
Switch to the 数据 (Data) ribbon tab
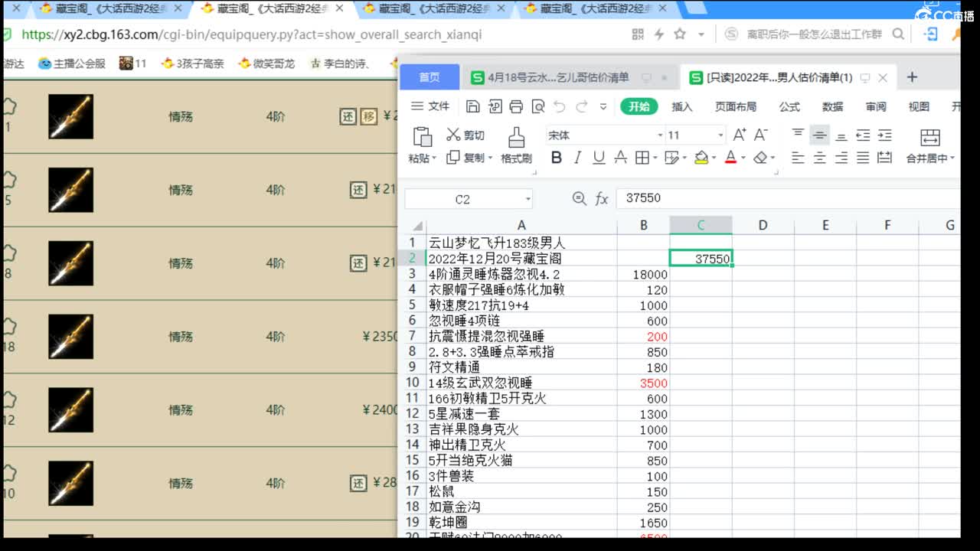pos(832,106)
